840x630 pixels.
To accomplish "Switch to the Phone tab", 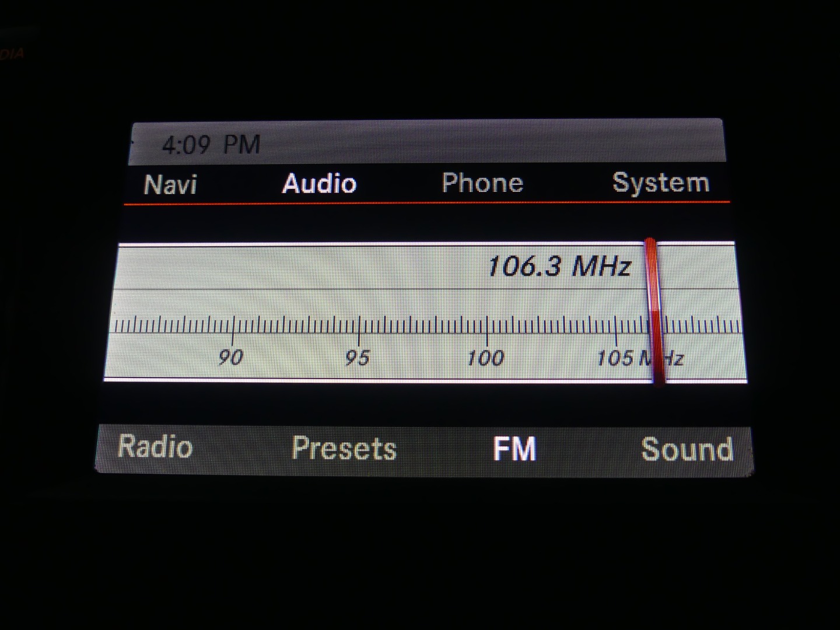I will click(x=482, y=183).
